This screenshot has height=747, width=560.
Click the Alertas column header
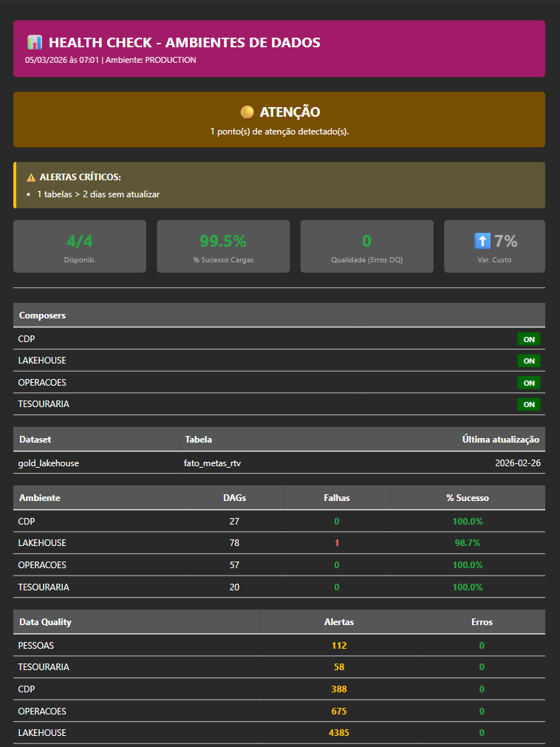(x=339, y=622)
